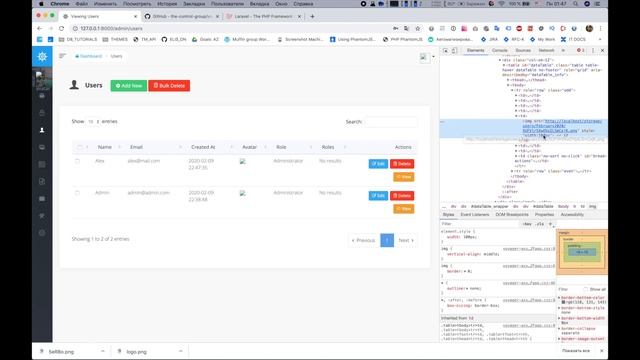Open the DevTools three-dot options menu

click(x=593, y=51)
